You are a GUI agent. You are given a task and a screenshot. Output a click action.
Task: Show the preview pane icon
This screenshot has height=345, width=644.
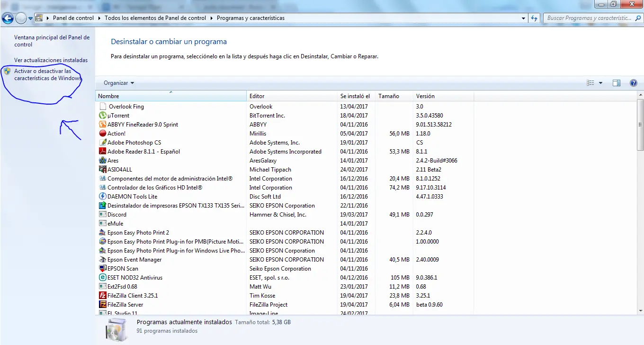pyautogui.click(x=616, y=83)
